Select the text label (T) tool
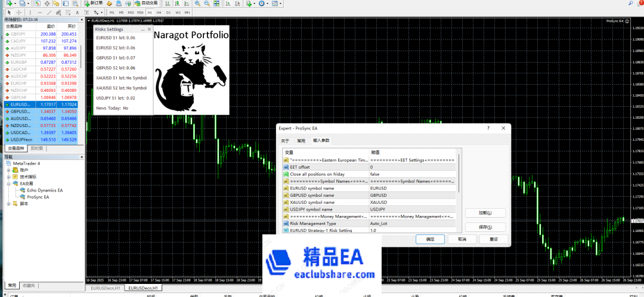The image size is (644, 297). (x=86, y=13)
